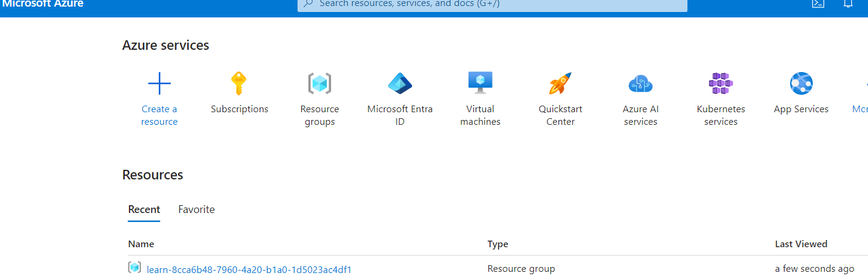The height and width of the screenshot is (276, 868).
Task: Click the Resource groups label
Action: click(x=320, y=115)
